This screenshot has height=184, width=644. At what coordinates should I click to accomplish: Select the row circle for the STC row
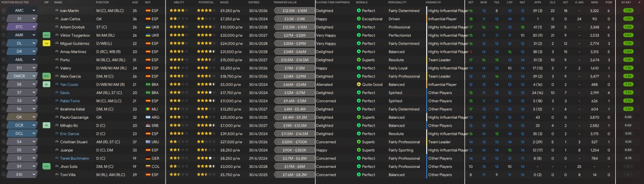(4, 27)
